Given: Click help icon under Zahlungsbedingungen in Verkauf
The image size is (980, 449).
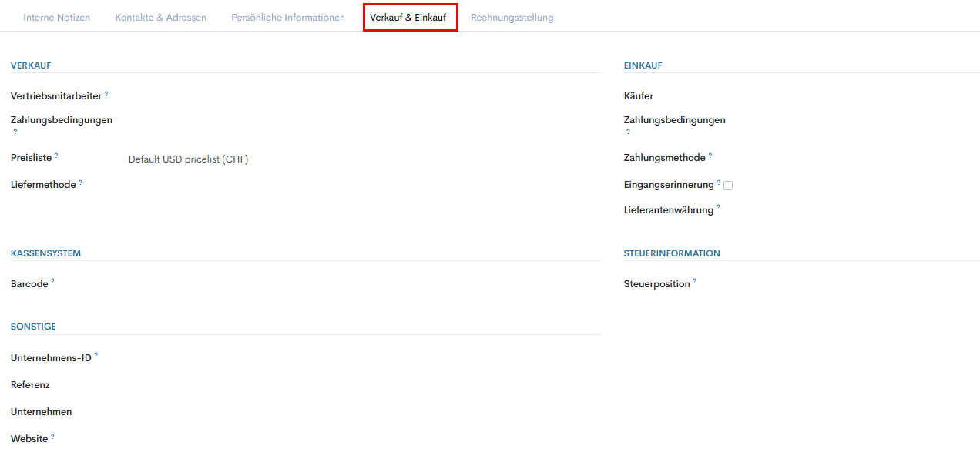Looking at the screenshot, I should point(15,132).
